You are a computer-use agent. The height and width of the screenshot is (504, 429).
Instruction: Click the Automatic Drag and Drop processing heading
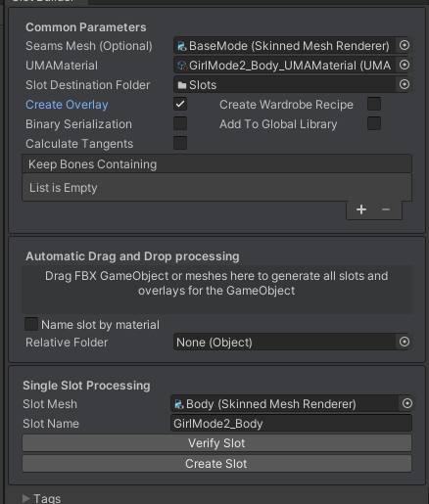(x=132, y=256)
